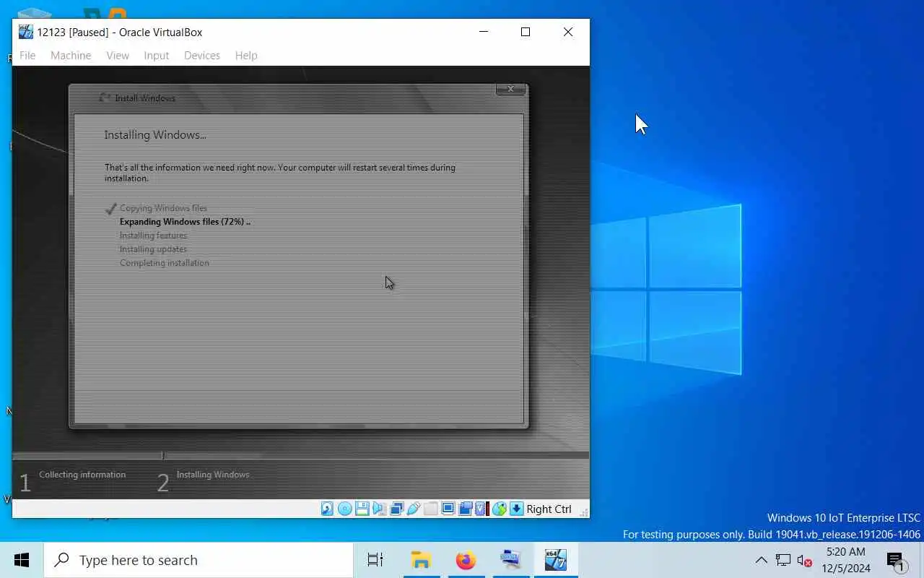Click the recording status icon in VirtualBox
This screenshot has height=578, width=924.
point(465,509)
